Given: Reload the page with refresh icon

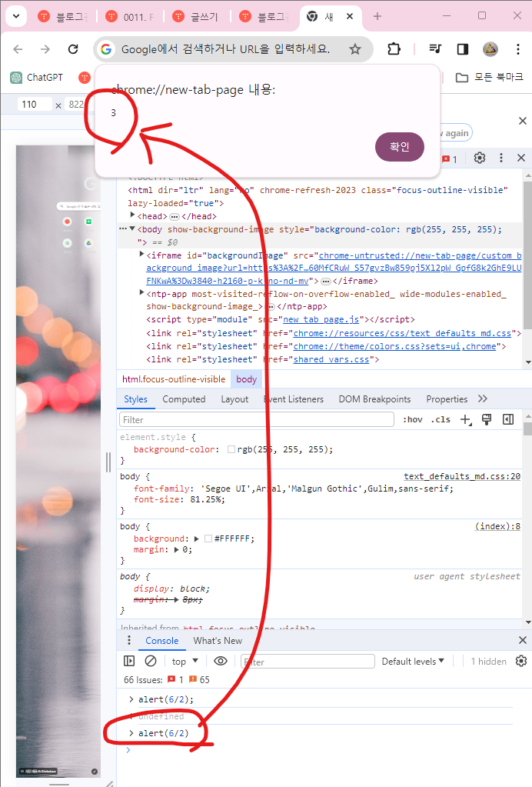Looking at the screenshot, I should coord(73,49).
